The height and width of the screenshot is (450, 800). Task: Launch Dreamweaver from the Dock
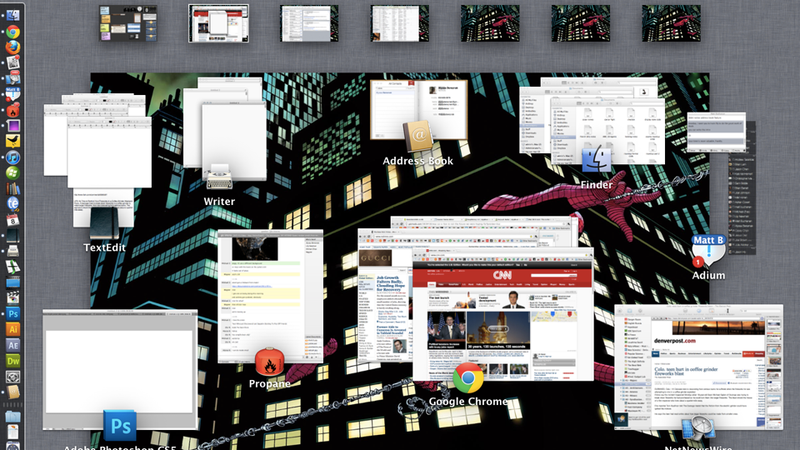point(13,361)
